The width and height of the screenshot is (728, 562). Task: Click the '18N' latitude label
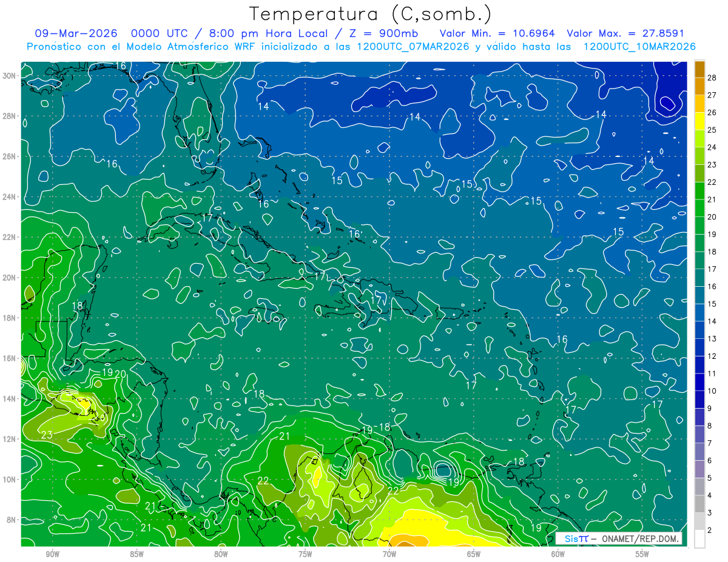point(10,318)
